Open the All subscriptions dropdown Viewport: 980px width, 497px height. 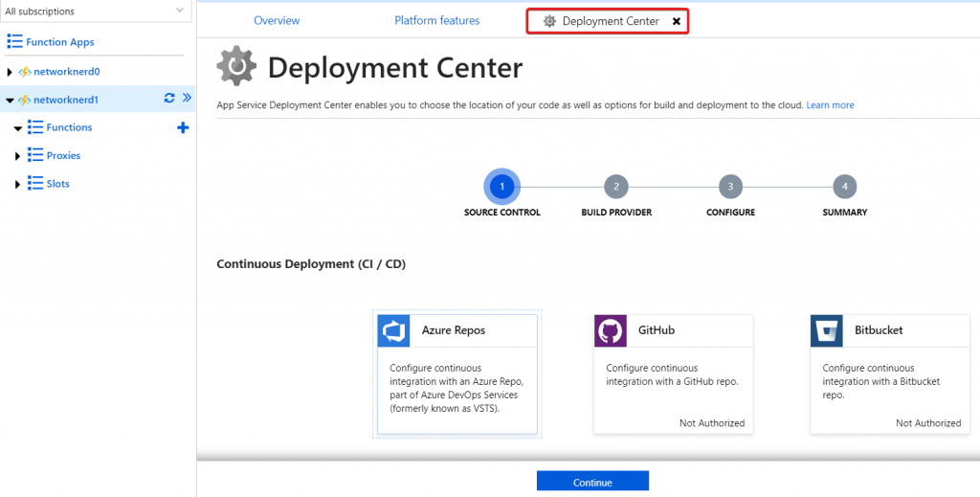95,11
